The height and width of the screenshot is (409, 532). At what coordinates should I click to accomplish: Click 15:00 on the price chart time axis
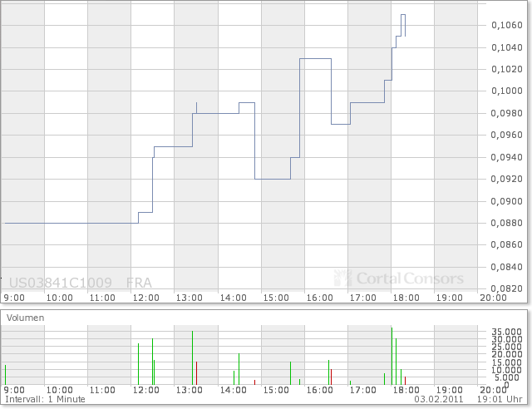276,298
